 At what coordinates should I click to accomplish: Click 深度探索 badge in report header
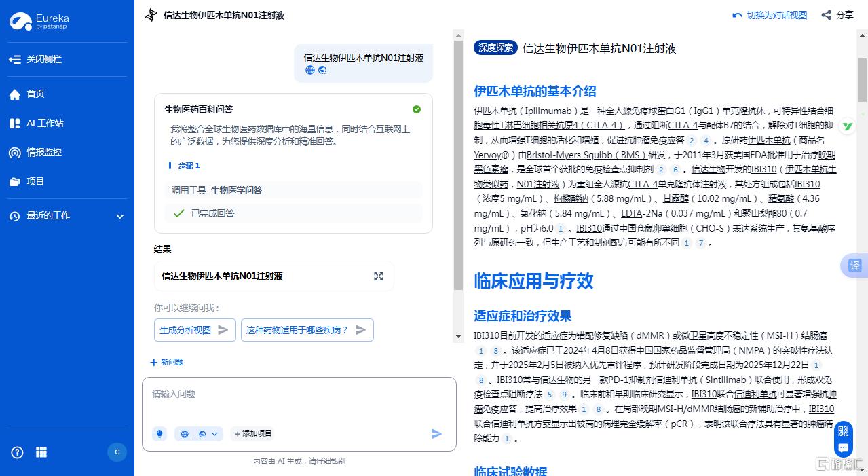click(x=495, y=48)
